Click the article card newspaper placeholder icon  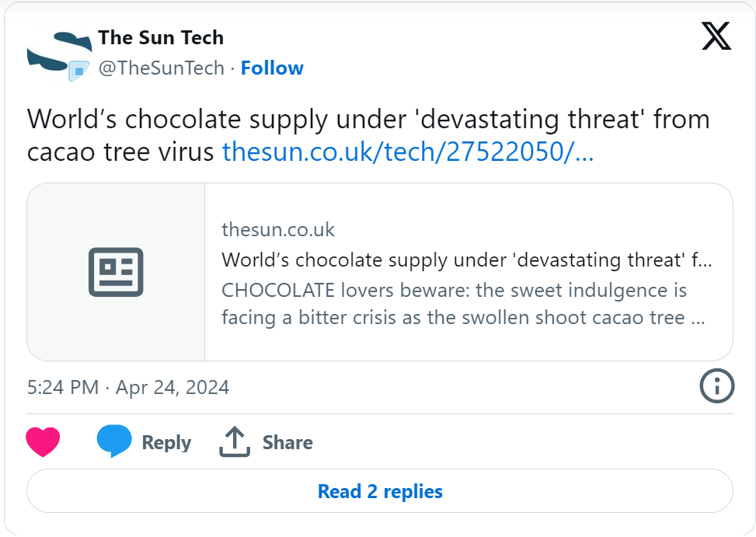[116, 272]
